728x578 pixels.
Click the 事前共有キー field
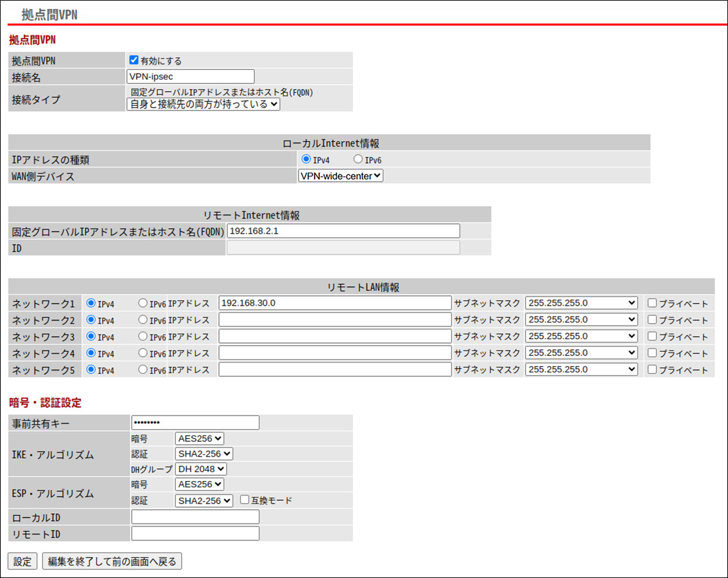click(194, 423)
